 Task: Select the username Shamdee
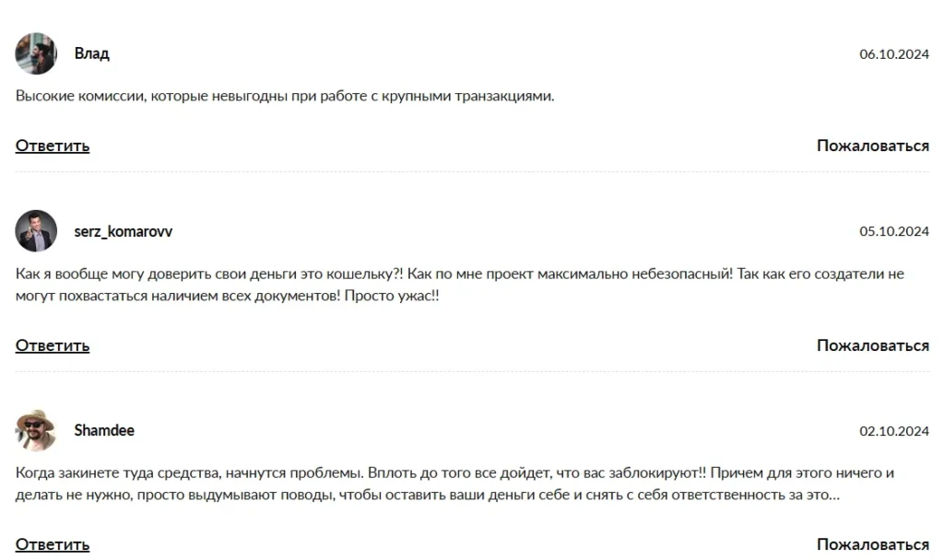click(x=104, y=430)
